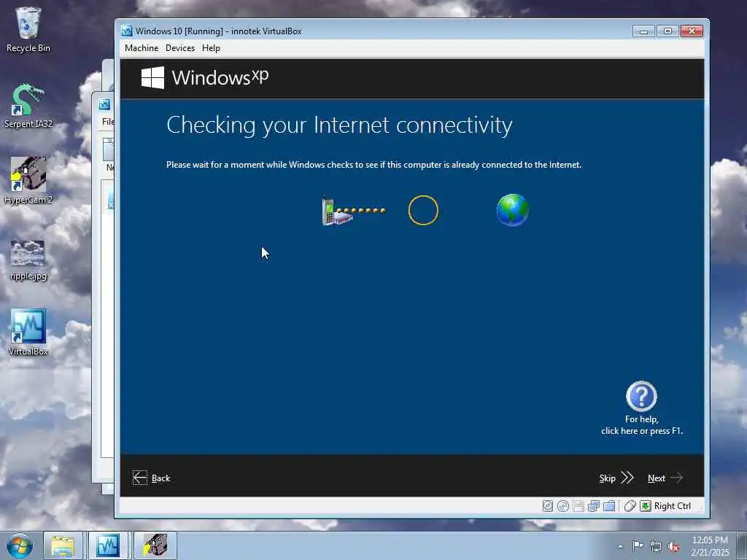The width and height of the screenshot is (747, 560).
Task: Click the muted volume tray icon
Action: (x=673, y=546)
